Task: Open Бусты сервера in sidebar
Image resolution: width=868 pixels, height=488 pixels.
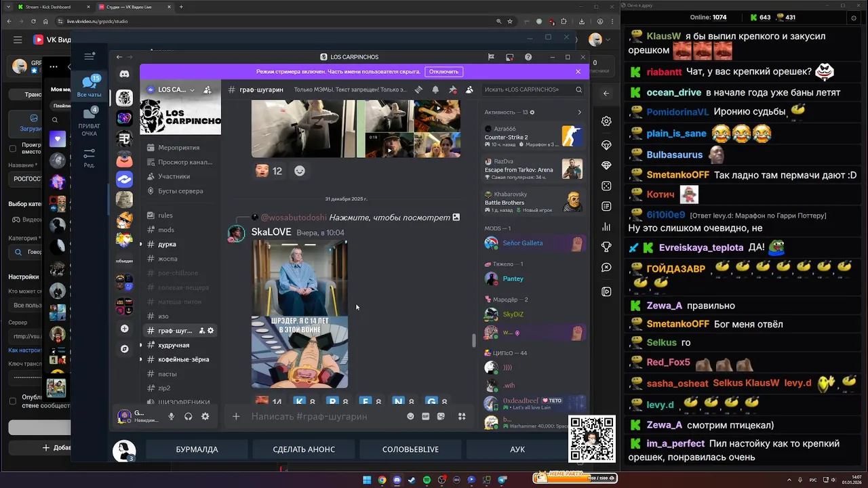Action: tap(180, 191)
